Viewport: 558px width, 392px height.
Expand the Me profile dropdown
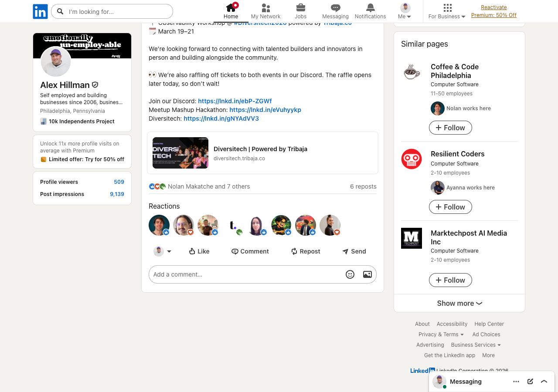click(405, 11)
